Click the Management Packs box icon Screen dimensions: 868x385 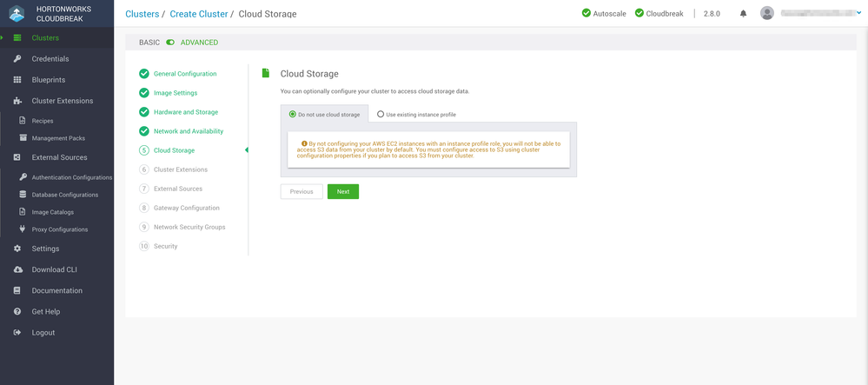tap(23, 138)
